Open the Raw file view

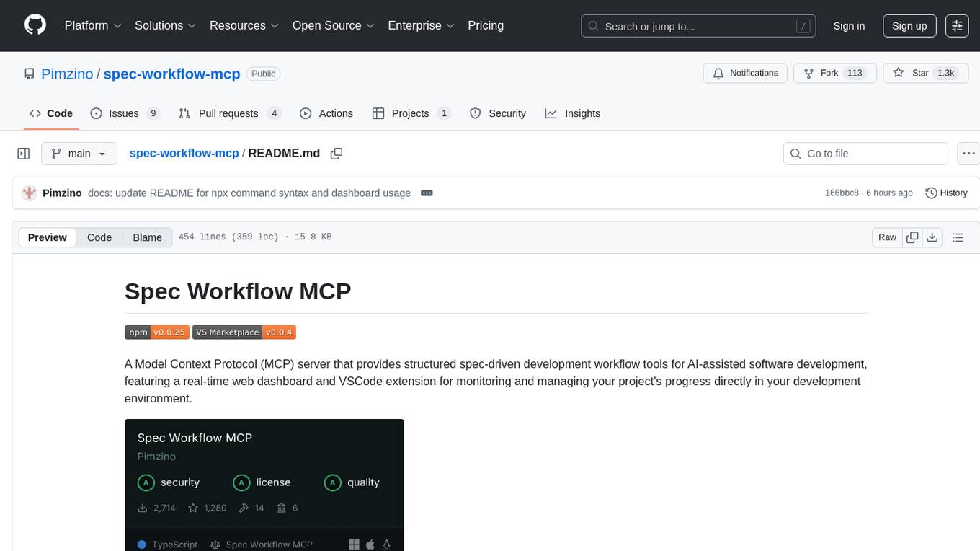(x=887, y=237)
